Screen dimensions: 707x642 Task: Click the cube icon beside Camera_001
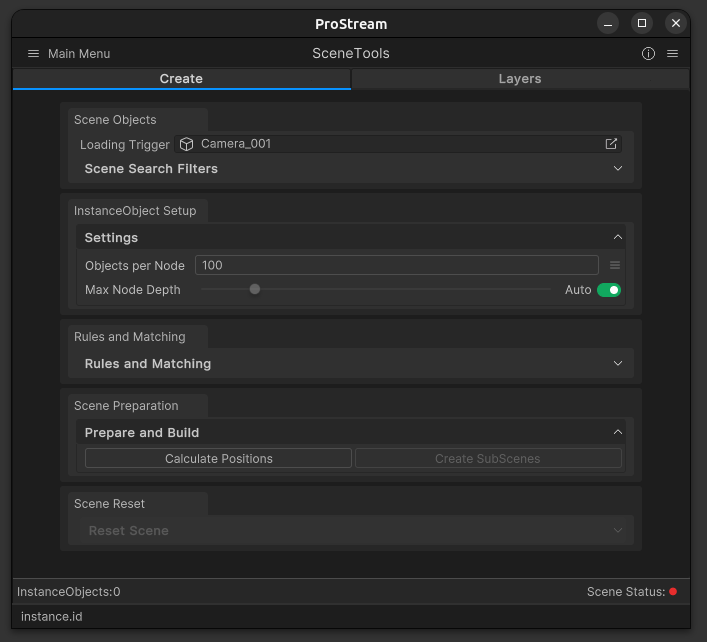tap(186, 144)
